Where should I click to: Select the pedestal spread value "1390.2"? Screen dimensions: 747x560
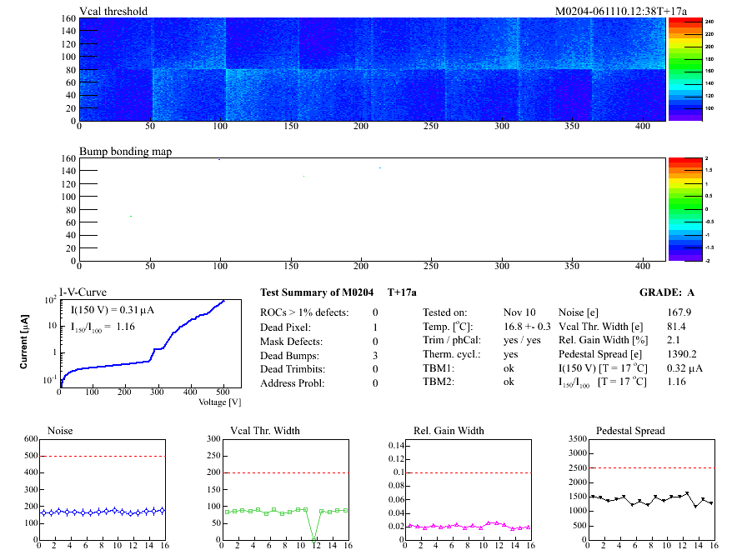click(x=682, y=354)
